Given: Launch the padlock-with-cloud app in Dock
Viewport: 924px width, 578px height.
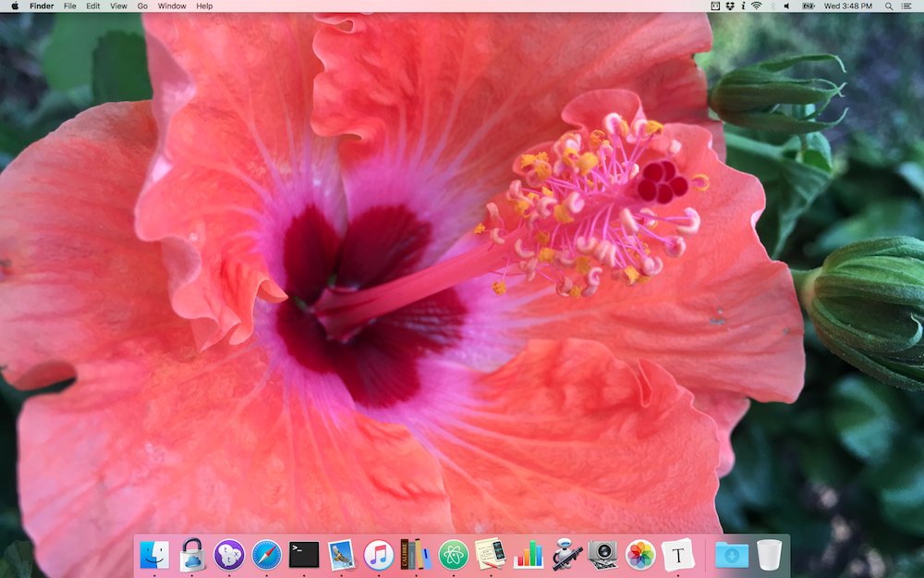Looking at the screenshot, I should 192,555.
